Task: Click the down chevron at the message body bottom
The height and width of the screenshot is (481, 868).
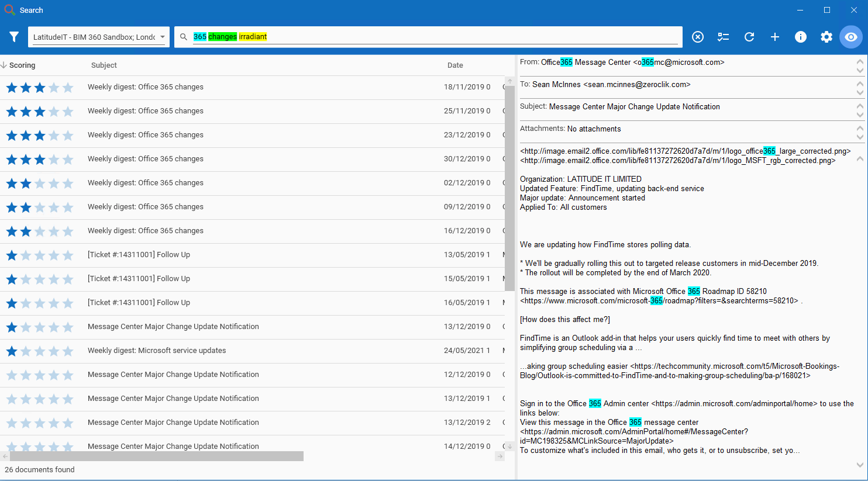Action: [860, 465]
